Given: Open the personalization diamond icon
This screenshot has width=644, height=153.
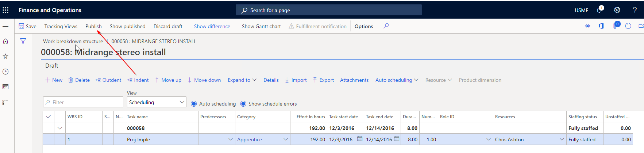Looking at the screenshot, I should click(x=587, y=26).
